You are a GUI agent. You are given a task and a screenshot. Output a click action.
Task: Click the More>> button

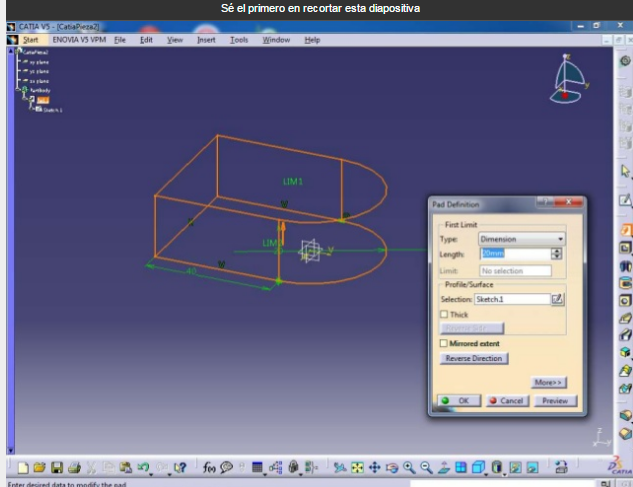(548, 382)
